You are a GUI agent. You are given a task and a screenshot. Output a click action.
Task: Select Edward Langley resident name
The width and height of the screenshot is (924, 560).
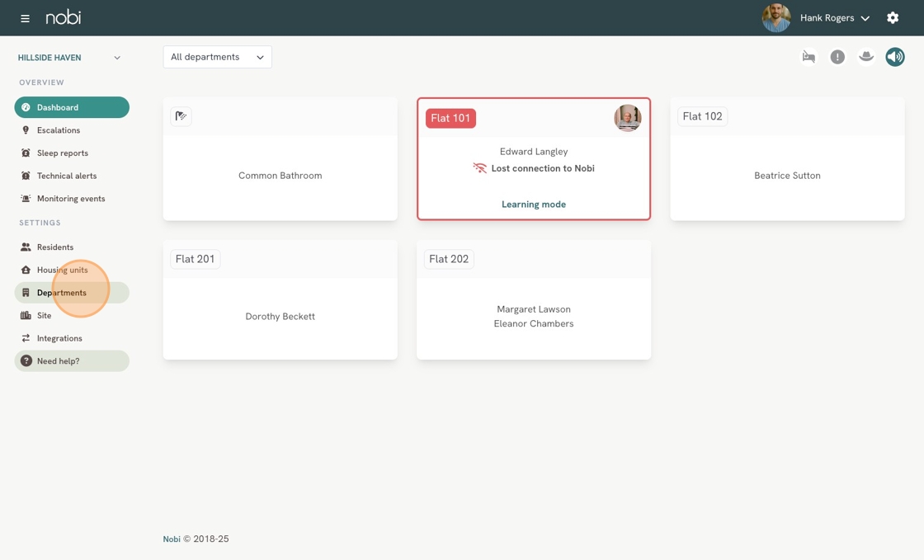click(x=534, y=151)
